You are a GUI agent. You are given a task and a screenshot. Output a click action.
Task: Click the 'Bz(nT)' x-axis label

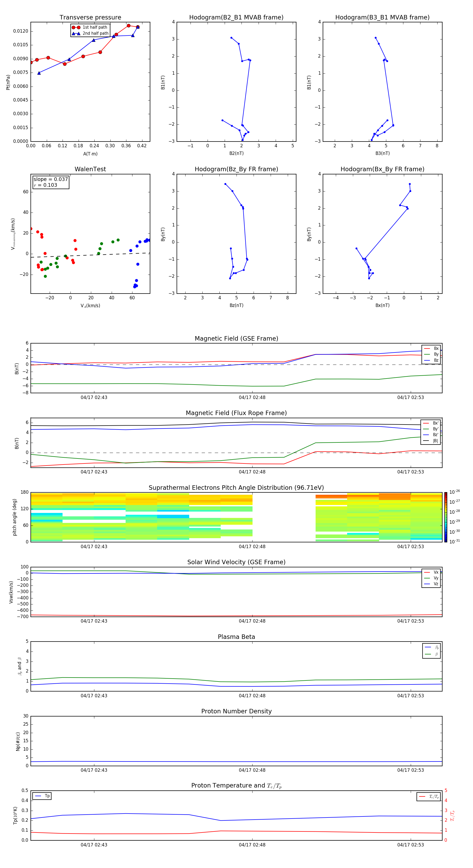(236, 305)
